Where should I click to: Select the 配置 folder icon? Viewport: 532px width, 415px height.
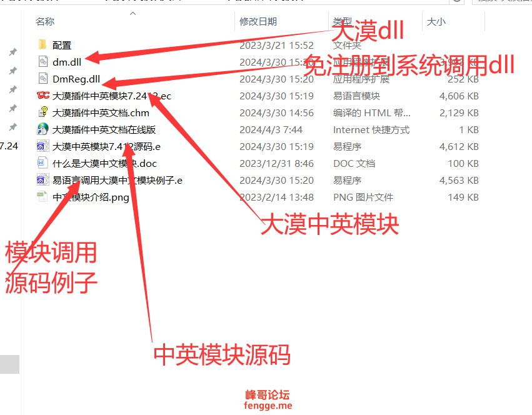(x=43, y=44)
